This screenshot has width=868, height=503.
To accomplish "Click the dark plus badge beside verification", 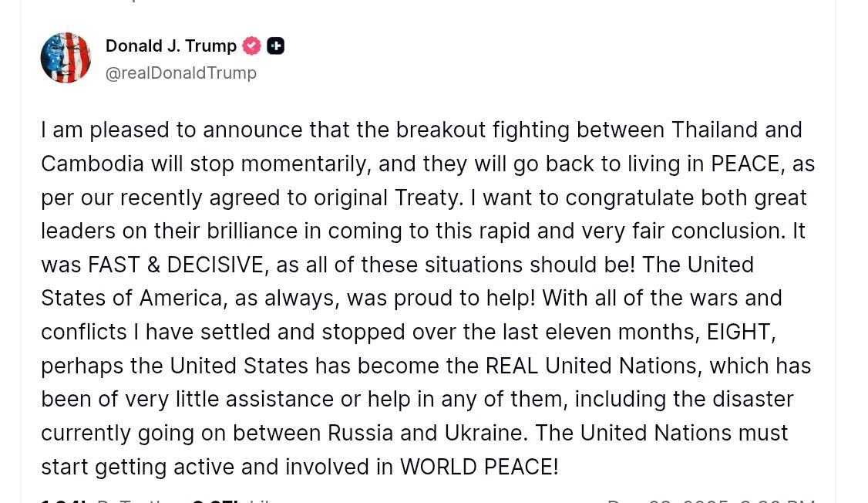I will [x=275, y=46].
